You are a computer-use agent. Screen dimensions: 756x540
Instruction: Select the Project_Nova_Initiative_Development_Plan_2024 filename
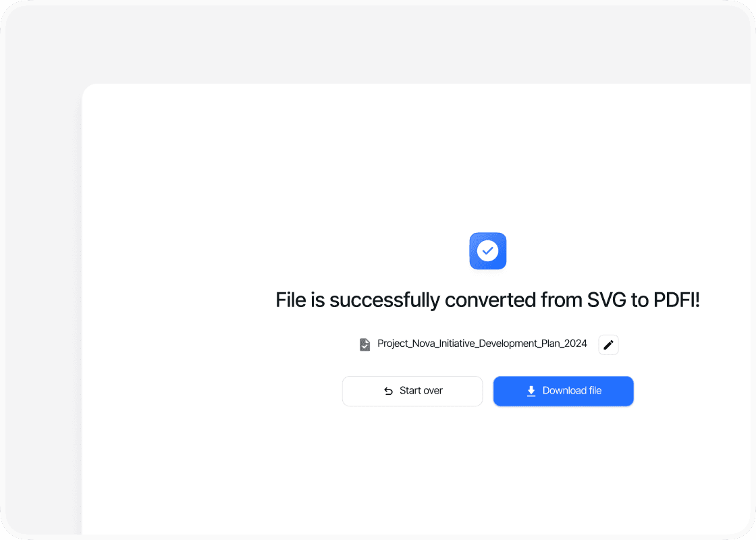482,344
